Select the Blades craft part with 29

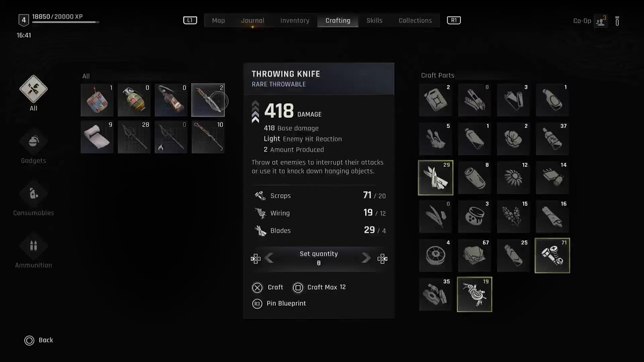(436, 177)
